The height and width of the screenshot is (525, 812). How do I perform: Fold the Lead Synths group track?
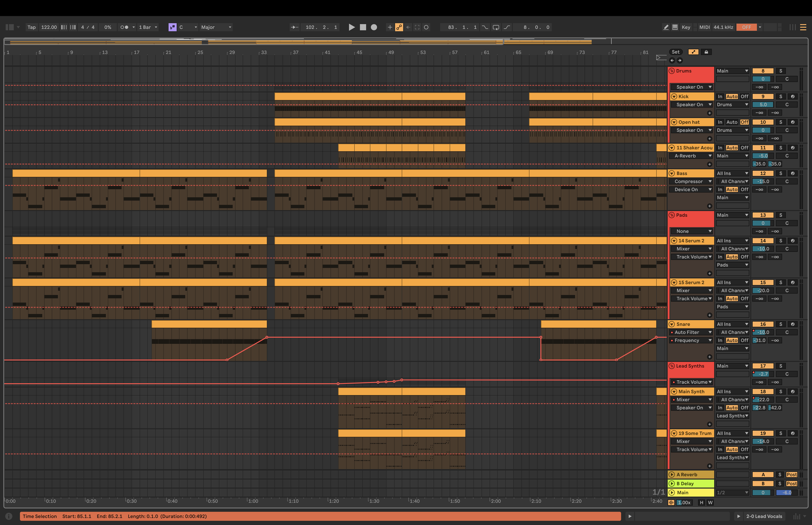[x=671, y=366]
